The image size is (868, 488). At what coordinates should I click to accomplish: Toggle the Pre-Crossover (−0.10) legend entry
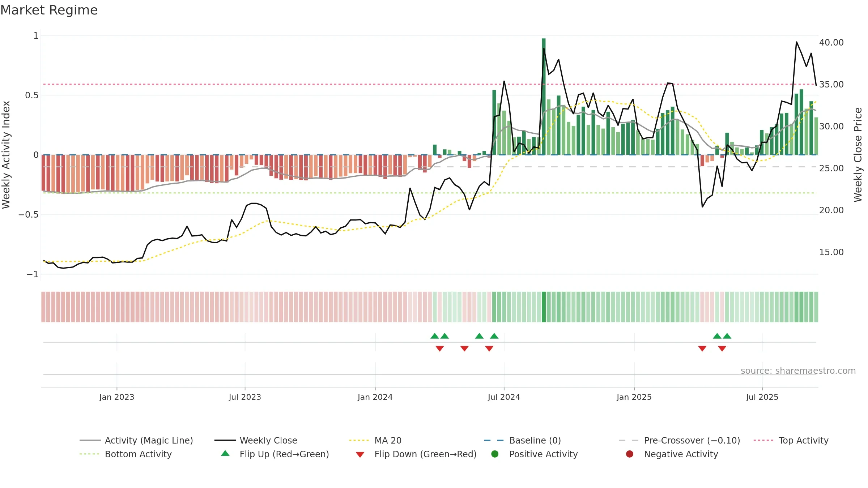[679, 440]
